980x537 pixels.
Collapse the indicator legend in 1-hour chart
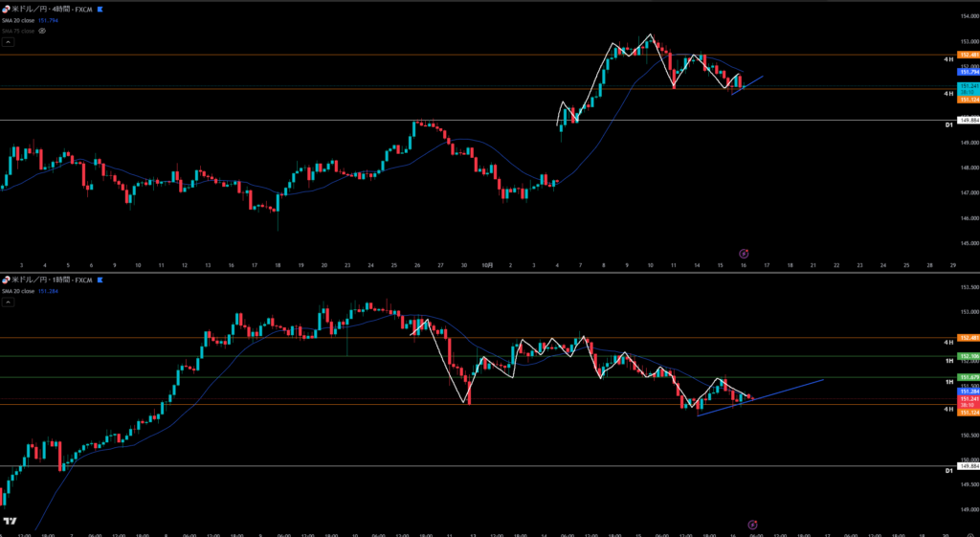8,302
